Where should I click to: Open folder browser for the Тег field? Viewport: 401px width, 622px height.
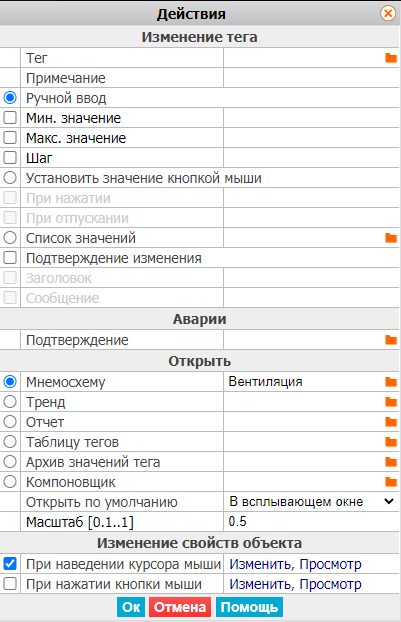point(391,58)
